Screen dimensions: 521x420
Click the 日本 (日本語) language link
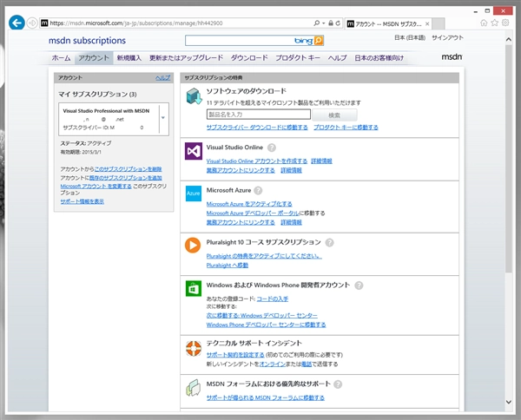coord(410,37)
